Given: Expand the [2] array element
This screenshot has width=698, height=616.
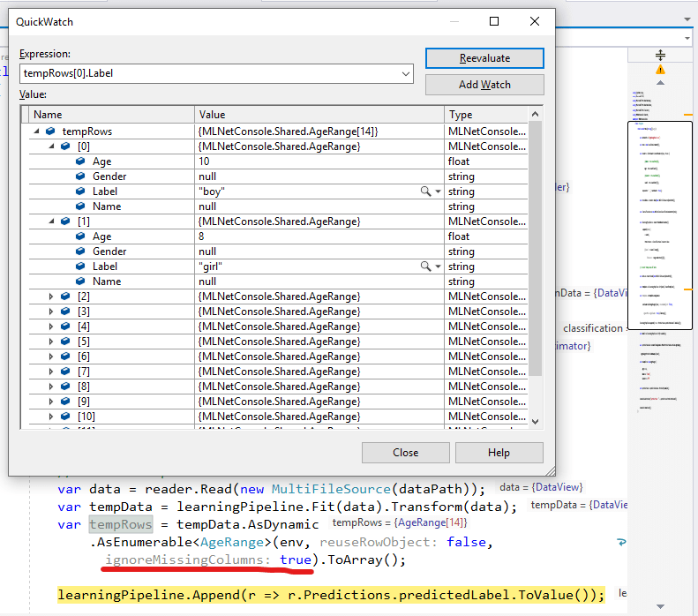Looking at the screenshot, I should [51, 297].
